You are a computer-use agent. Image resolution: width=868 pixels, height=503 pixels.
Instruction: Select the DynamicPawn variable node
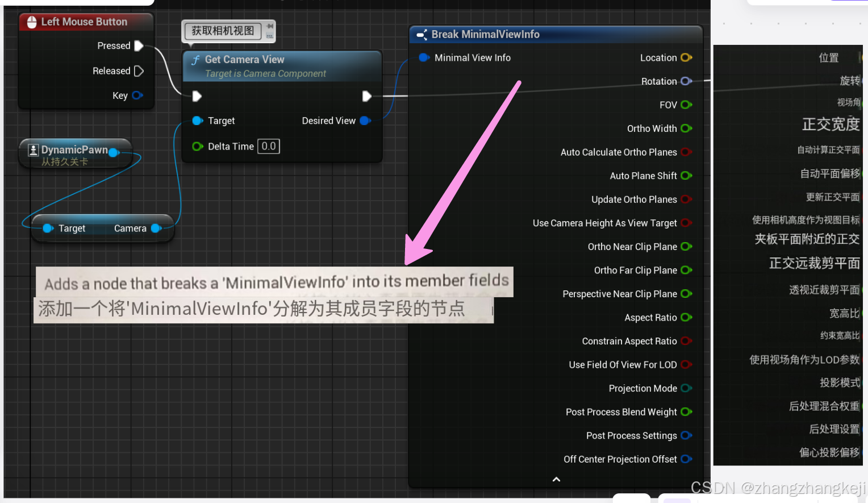click(76, 153)
